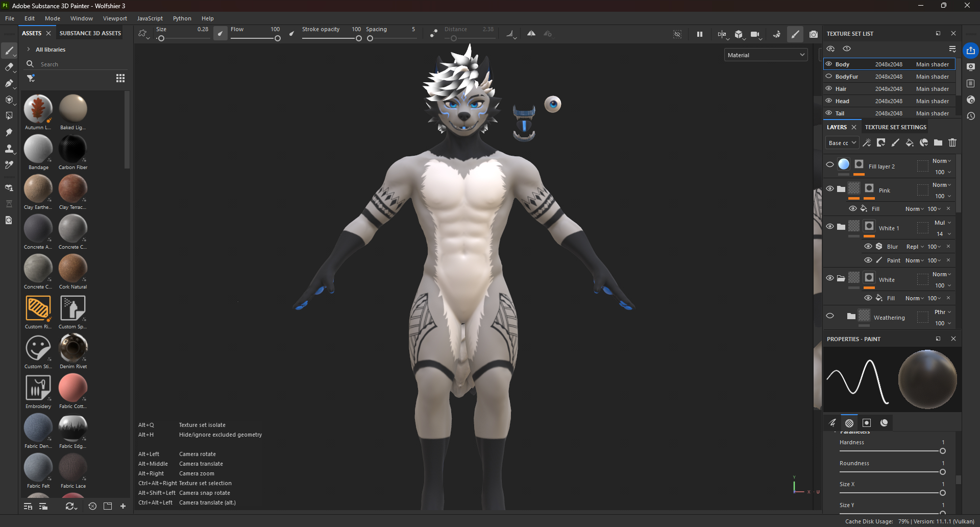Pause rendering with the pause icon
This screenshot has width=980, height=527.
click(700, 34)
